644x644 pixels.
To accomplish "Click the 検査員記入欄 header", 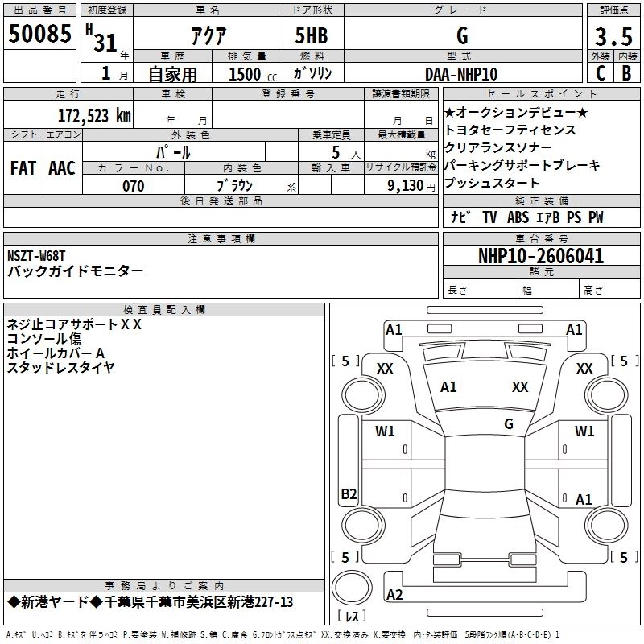I will 164,310.
